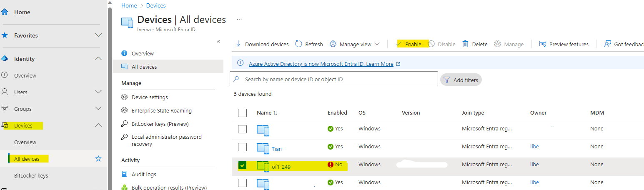
Task: Uncheck the of1-249 device checkbox
Action: [x=242, y=165]
